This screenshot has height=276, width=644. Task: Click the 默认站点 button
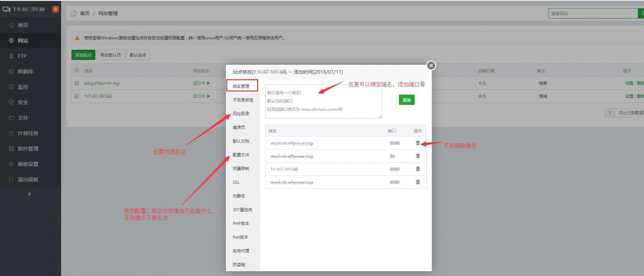pyautogui.click(x=138, y=55)
